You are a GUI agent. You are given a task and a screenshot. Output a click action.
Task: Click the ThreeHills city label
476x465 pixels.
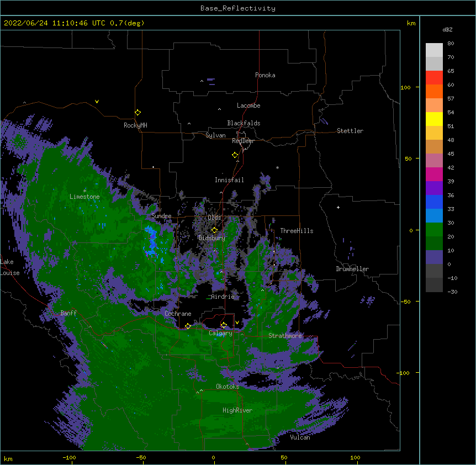[297, 231]
